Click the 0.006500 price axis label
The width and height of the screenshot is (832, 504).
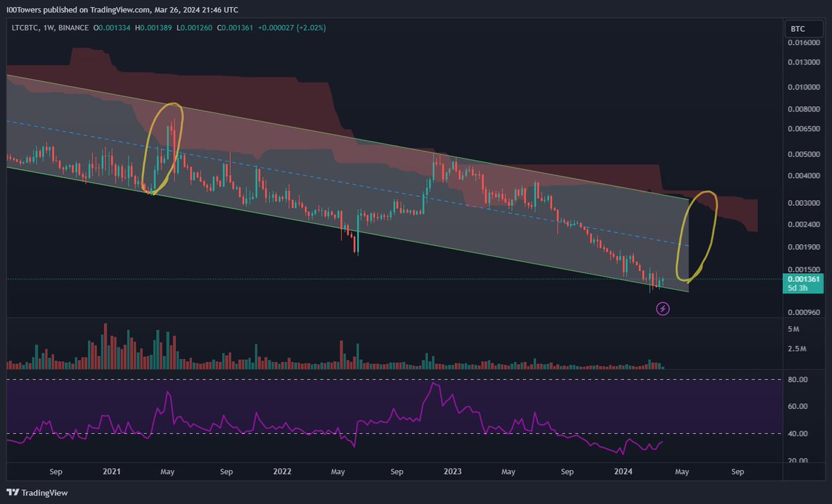click(805, 129)
